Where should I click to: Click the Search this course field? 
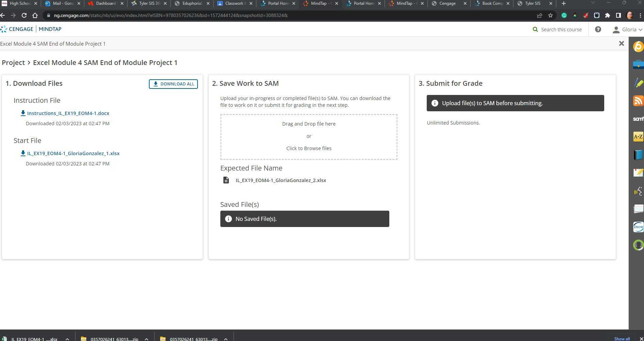(x=561, y=30)
